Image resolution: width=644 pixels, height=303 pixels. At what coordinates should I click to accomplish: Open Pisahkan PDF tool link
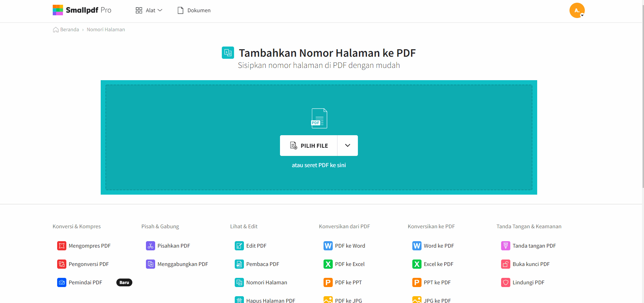tap(174, 246)
